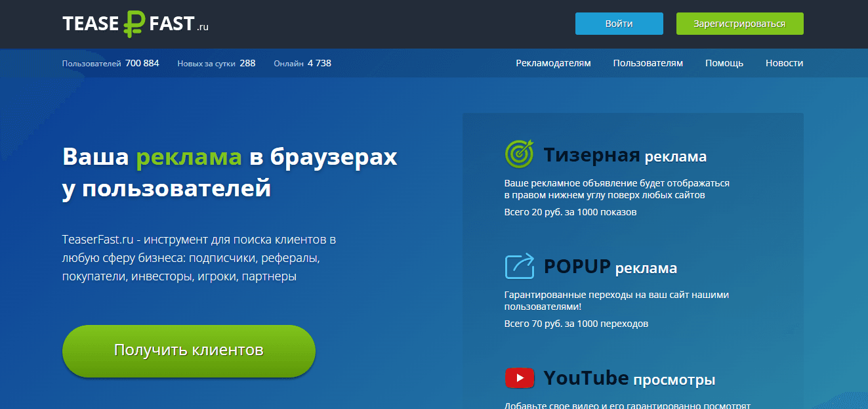Go to the Помощь section

pyautogui.click(x=724, y=63)
